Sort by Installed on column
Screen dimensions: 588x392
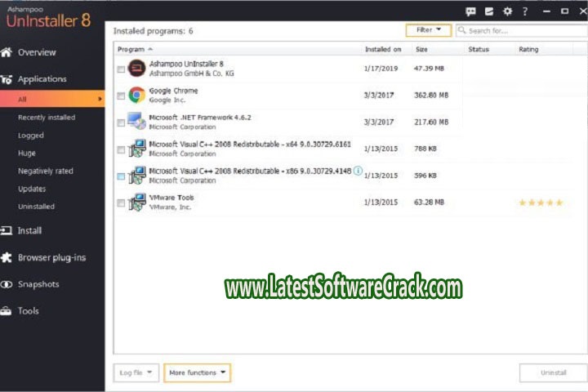383,49
